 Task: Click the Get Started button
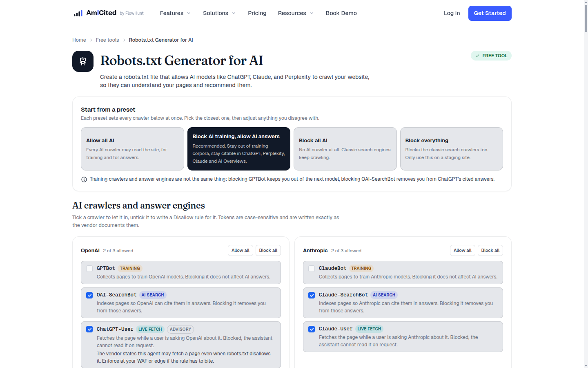(490, 13)
